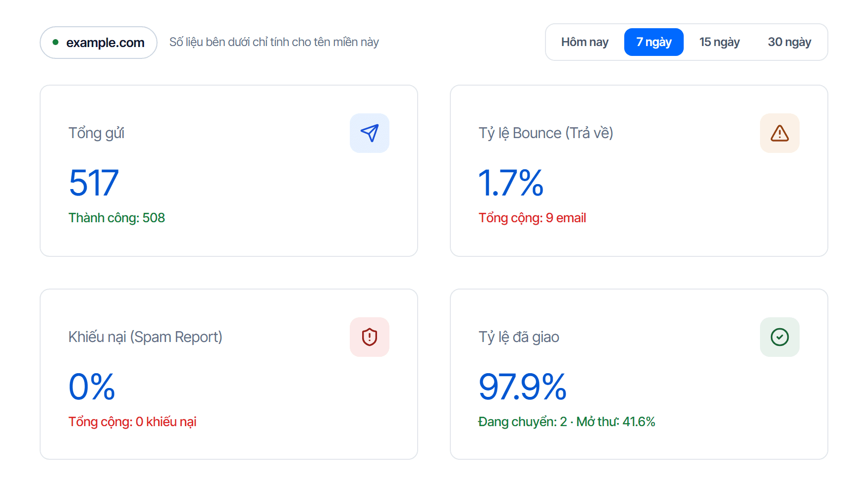The width and height of the screenshot is (868, 488).
Task: Click the paper plane send icon
Action: click(370, 133)
